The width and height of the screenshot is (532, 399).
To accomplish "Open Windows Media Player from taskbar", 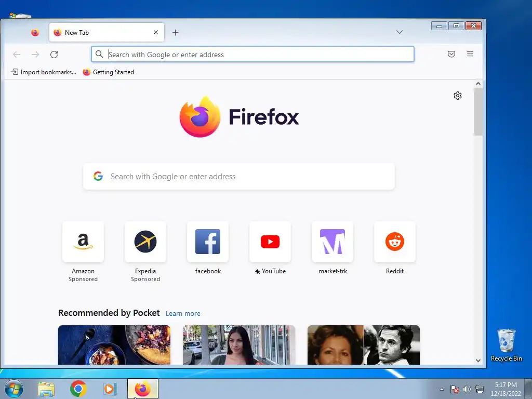I will tap(110, 389).
